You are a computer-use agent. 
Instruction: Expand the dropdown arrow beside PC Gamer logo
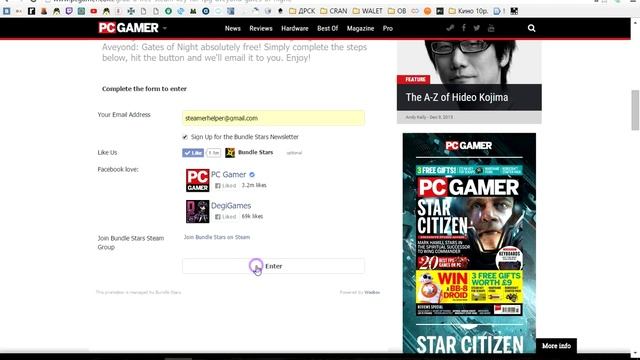click(165, 28)
